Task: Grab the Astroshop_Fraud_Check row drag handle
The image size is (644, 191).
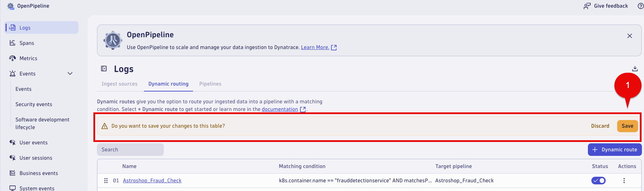Action: tap(106, 181)
